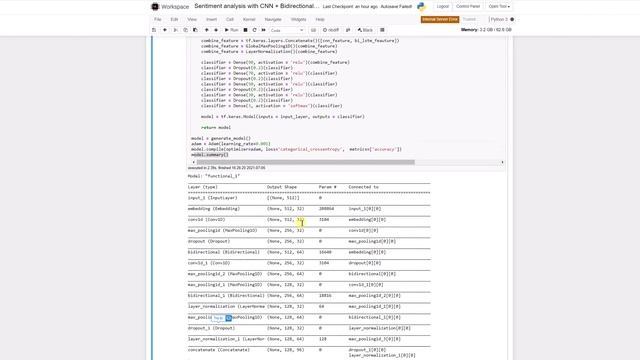
Task: Click the return model code line
Action: 216,127
